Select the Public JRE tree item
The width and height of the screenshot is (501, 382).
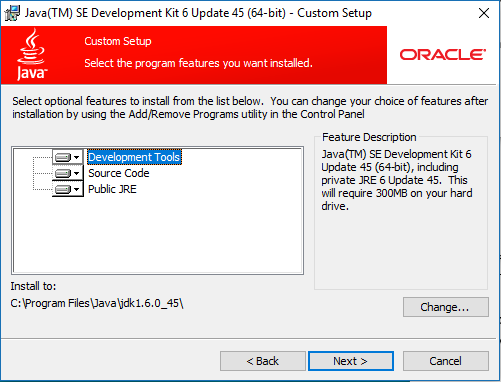point(112,189)
